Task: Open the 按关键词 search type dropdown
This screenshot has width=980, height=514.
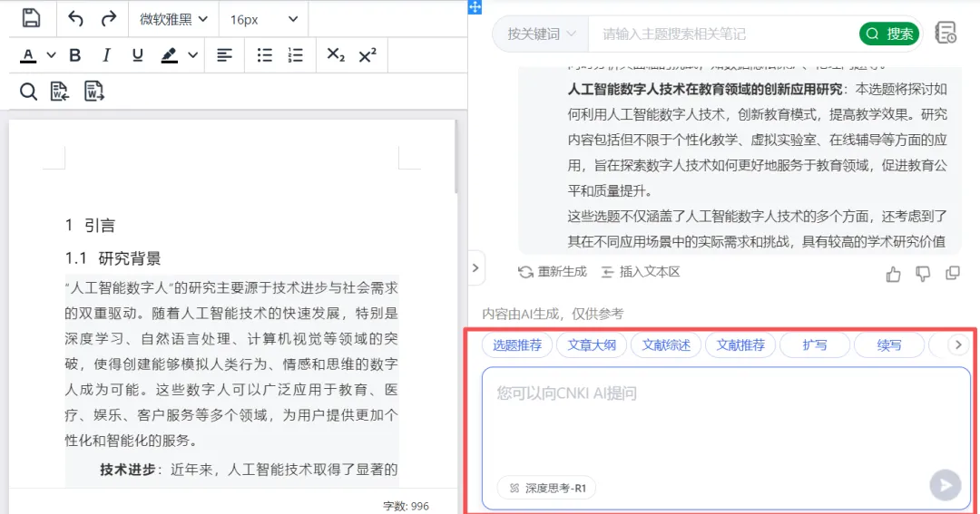Action: tap(542, 34)
